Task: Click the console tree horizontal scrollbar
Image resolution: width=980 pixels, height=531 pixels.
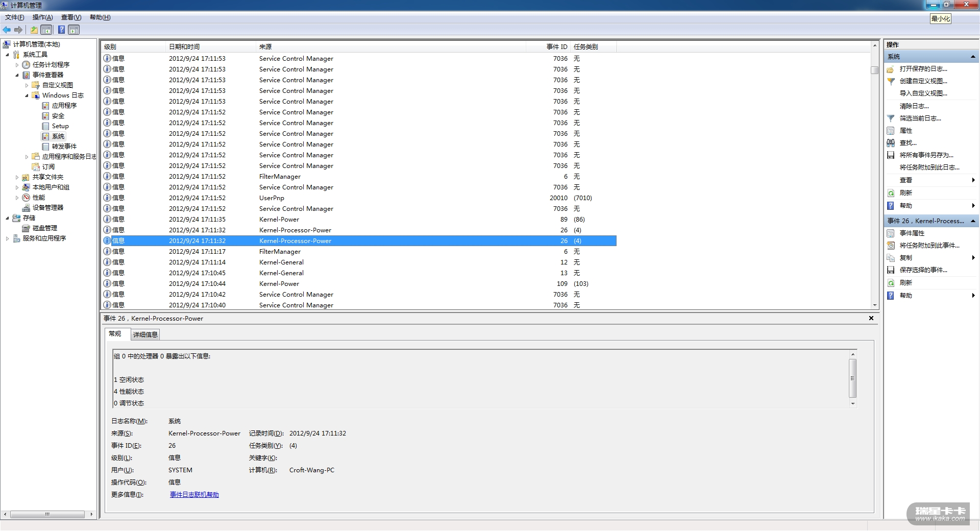Action: [x=47, y=514]
